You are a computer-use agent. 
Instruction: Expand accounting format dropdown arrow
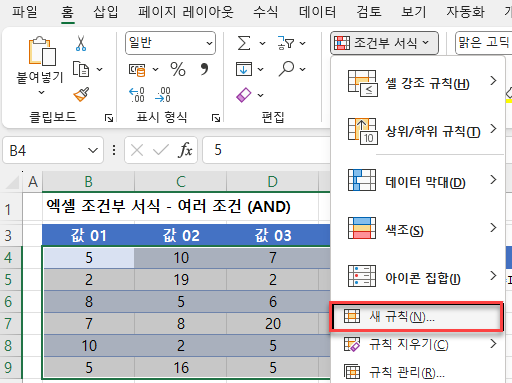(155, 70)
